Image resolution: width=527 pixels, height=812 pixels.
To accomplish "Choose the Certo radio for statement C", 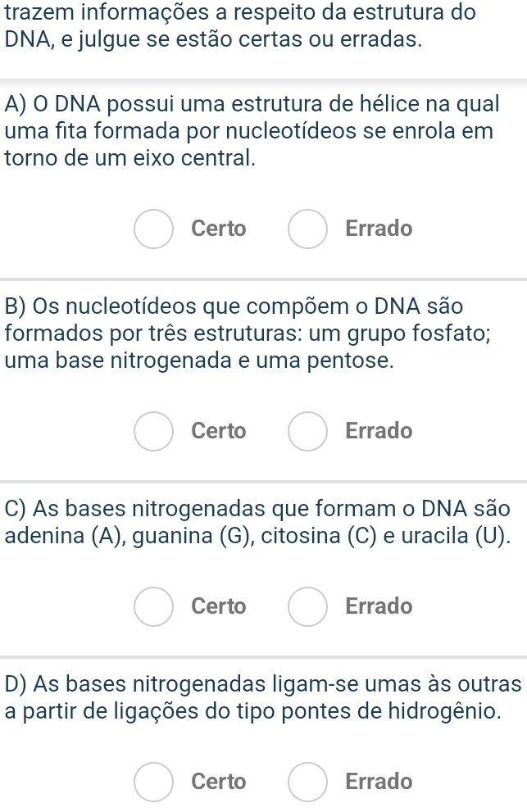I will [x=154, y=606].
